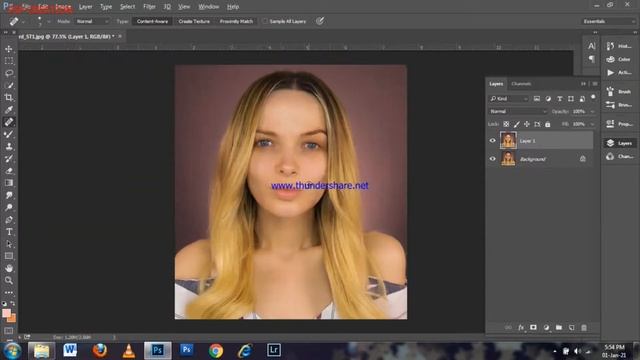Select the Crop tool
640x360 pixels.
click(9, 98)
